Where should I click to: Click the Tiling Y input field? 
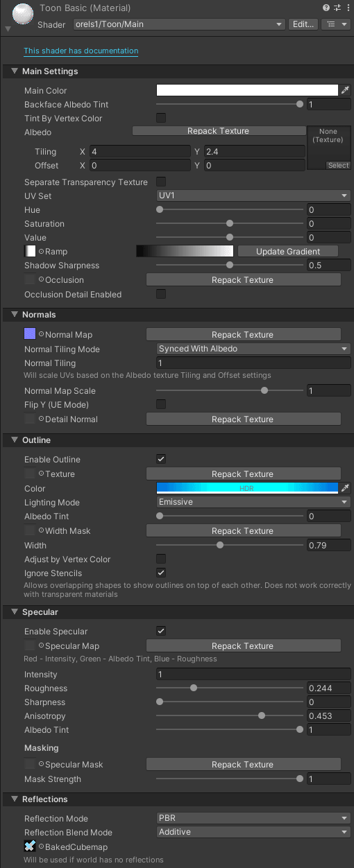pyautogui.click(x=254, y=152)
